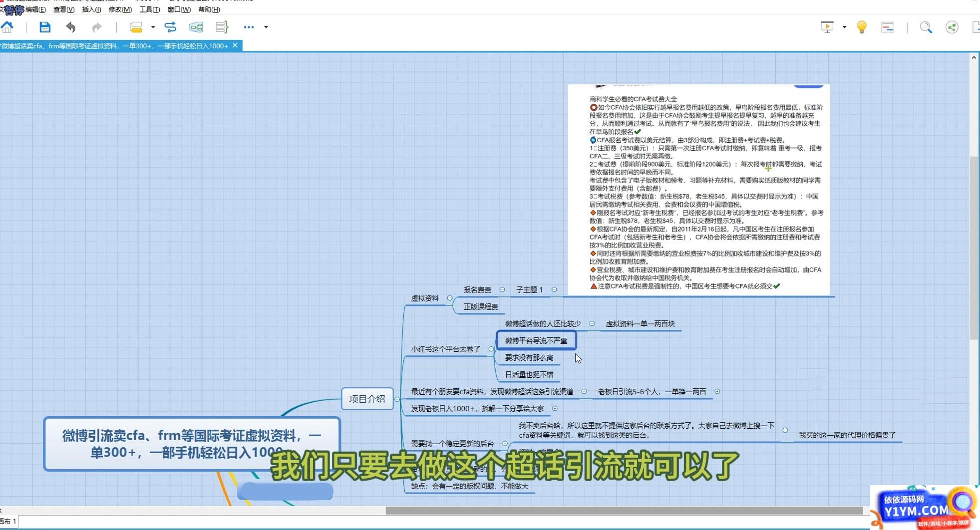Select the 画布 1 sheet tab
980x530 pixels.
point(8,522)
